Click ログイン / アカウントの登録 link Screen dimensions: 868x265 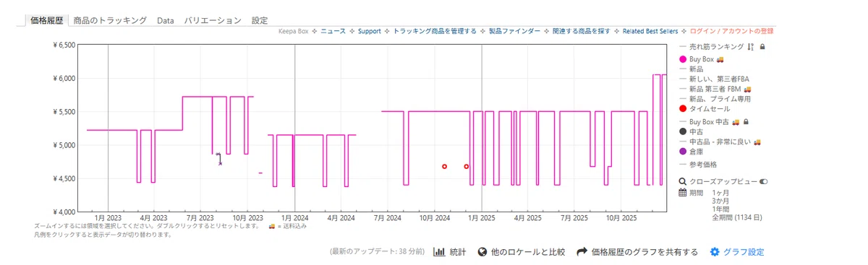click(x=732, y=31)
